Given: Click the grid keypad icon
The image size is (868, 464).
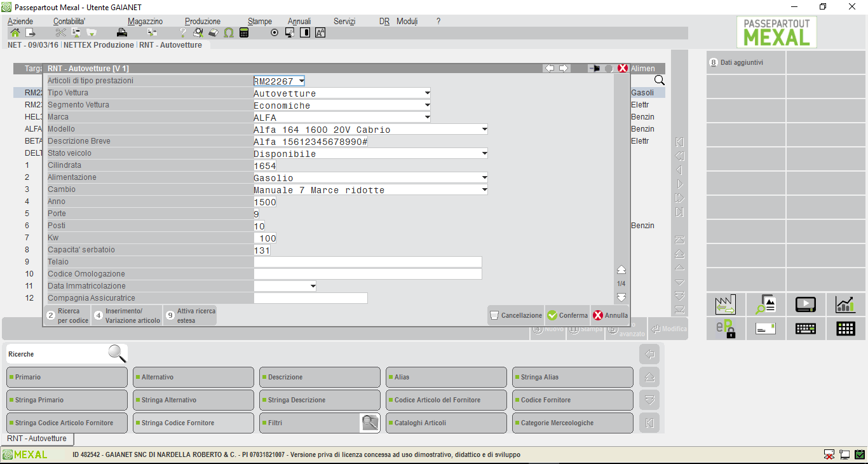Looking at the screenshot, I should click(x=845, y=329).
